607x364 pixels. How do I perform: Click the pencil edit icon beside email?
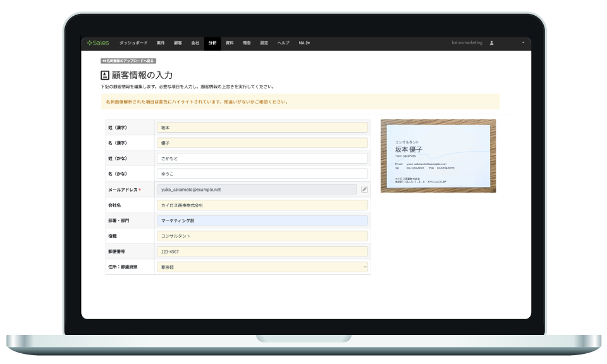pyautogui.click(x=364, y=189)
